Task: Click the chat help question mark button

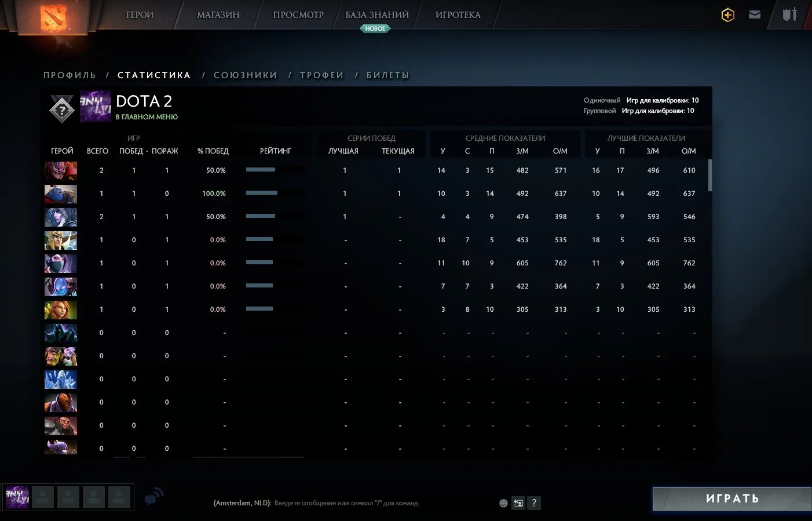Action: pos(534,503)
